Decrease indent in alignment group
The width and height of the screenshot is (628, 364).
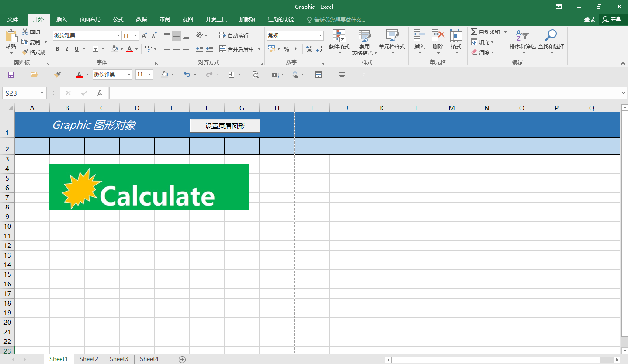coord(200,49)
